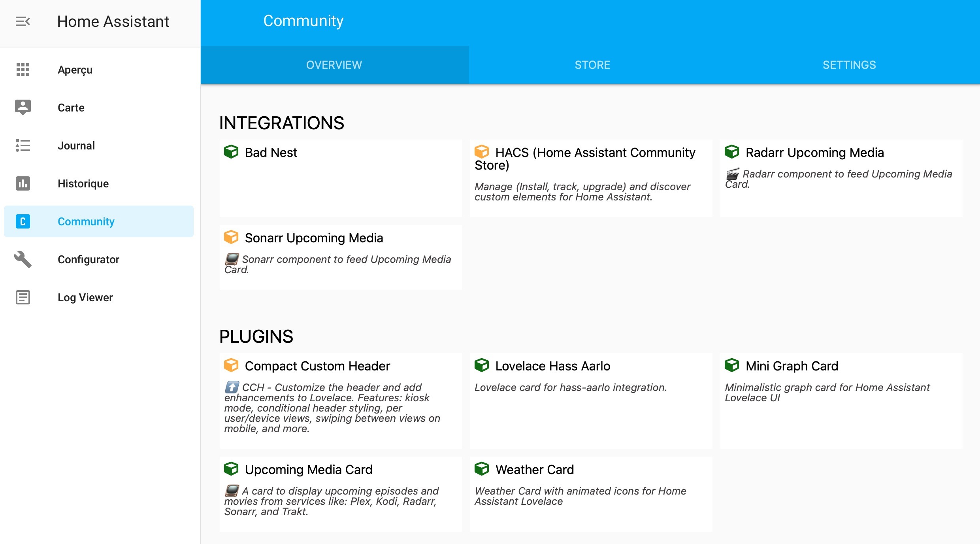Viewport: 980px width, 544px height.
Task: Select the OVERVIEW tab
Action: [334, 65]
